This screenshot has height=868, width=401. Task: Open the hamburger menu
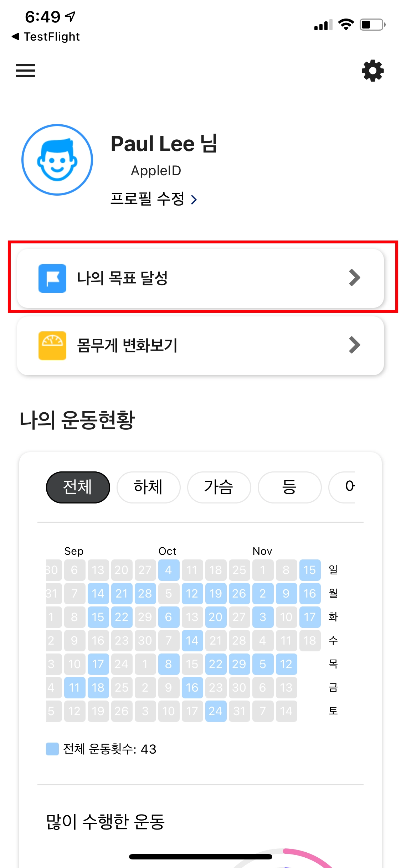pos(26,71)
